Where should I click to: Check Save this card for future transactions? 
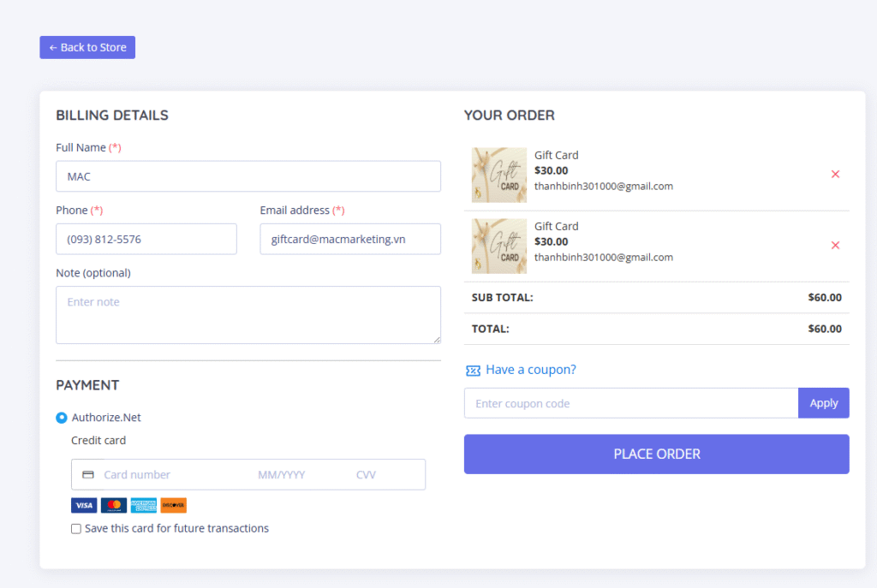[76, 529]
